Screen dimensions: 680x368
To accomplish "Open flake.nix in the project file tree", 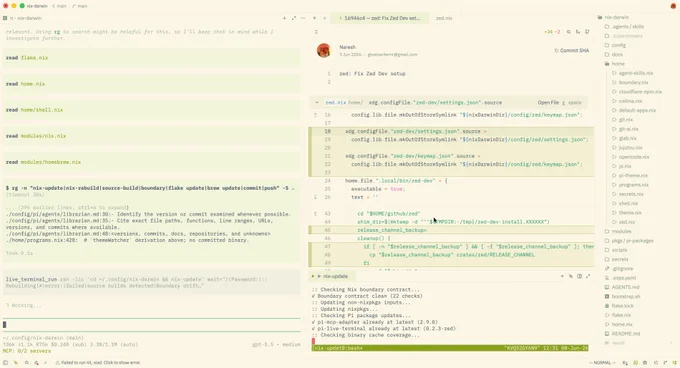I will click(618, 315).
